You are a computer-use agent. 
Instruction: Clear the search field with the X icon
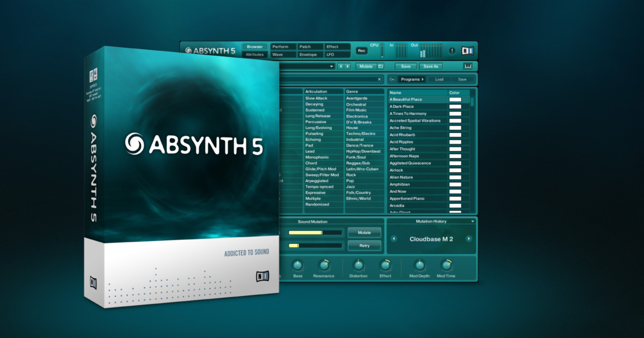[x=379, y=79]
